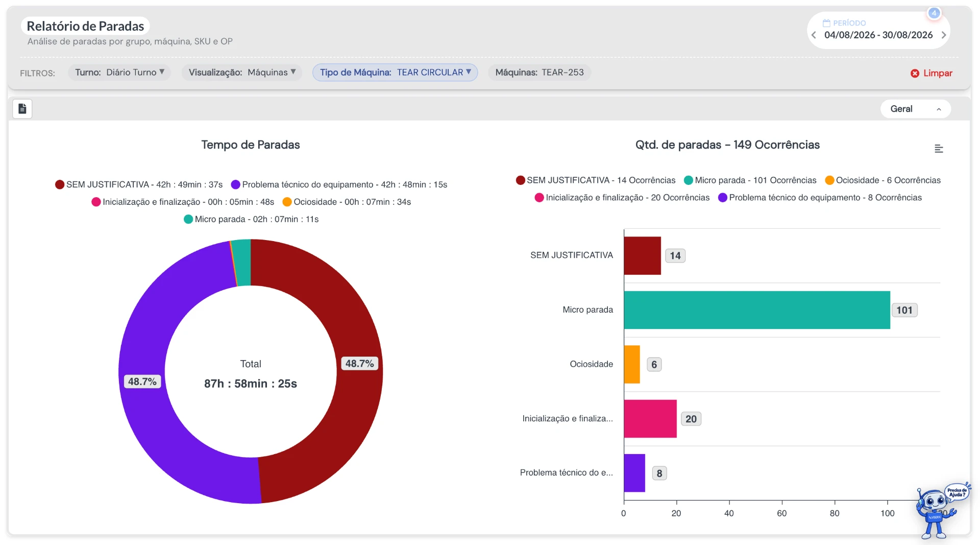Expand the Geral view selector

pyautogui.click(x=915, y=109)
